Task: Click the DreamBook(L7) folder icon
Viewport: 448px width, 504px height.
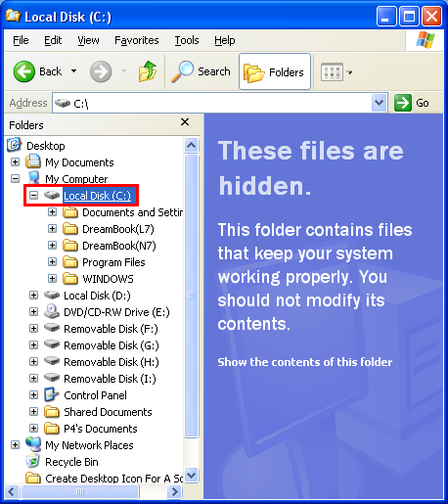Action: [x=70, y=229]
